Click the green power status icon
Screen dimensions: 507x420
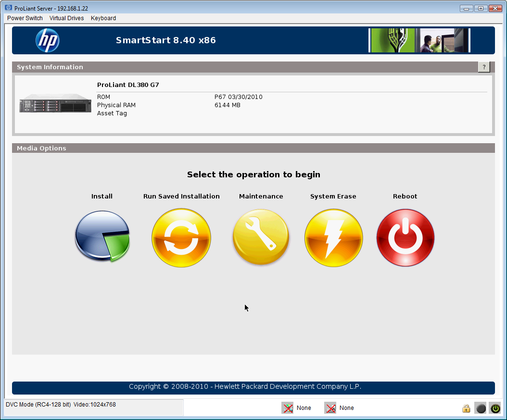[495, 408]
